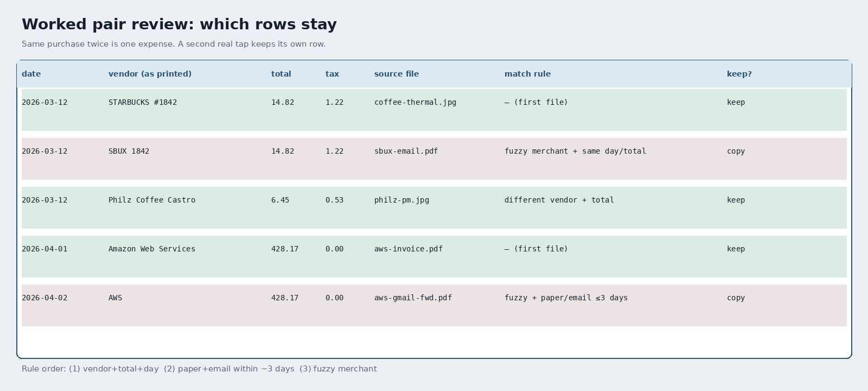Screen dimensions: 868x391
Task: Click tax 1.22 in the STARBUCKS #1842 row
Action: pos(334,102)
